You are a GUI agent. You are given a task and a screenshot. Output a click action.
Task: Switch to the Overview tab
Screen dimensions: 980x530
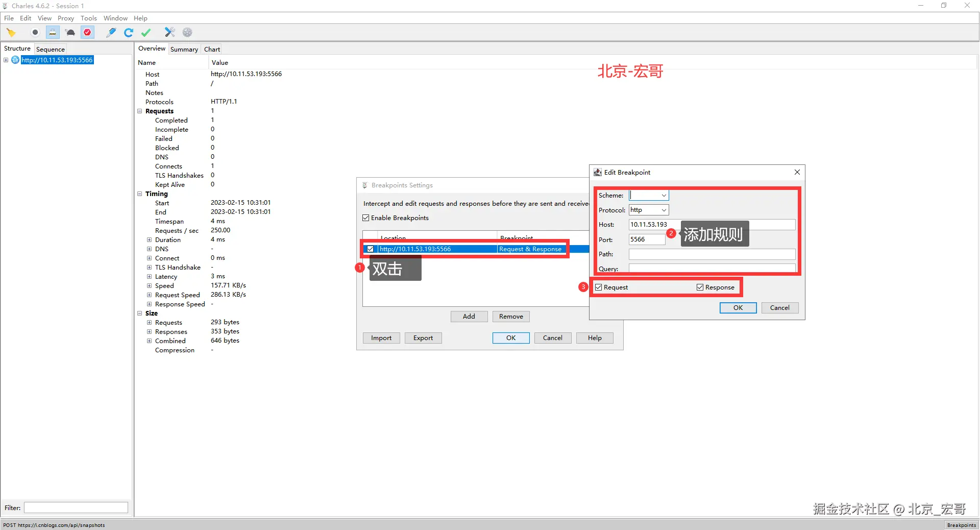152,49
